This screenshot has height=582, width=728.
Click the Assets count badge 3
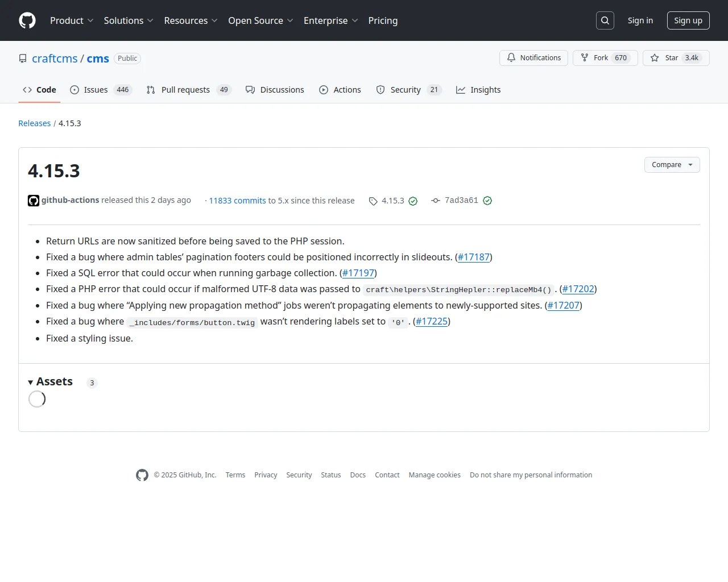(x=92, y=383)
